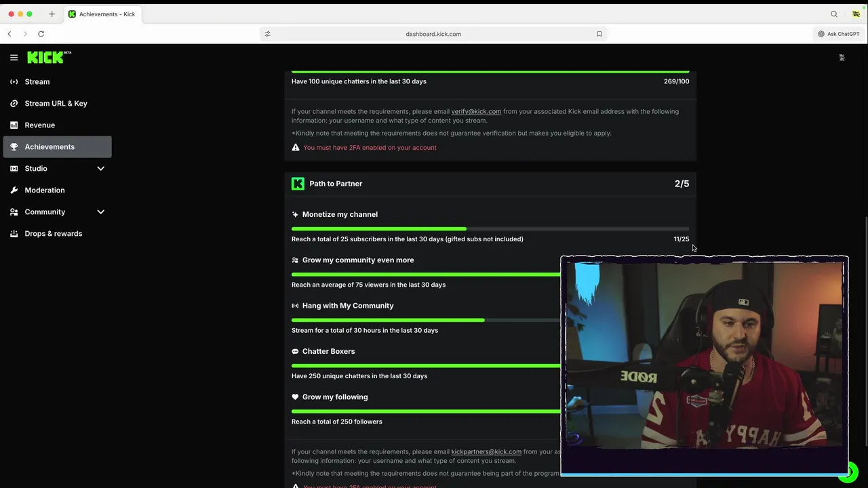868x488 pixels.
Task: Open the hamburger sidebar menu
Action: click(14, 58)
